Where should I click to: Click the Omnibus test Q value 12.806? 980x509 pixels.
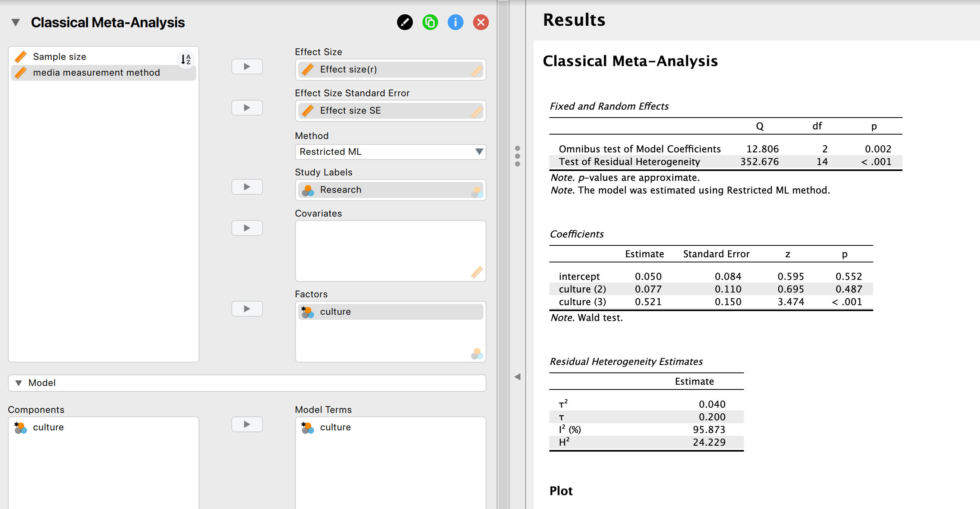[762, 149]
